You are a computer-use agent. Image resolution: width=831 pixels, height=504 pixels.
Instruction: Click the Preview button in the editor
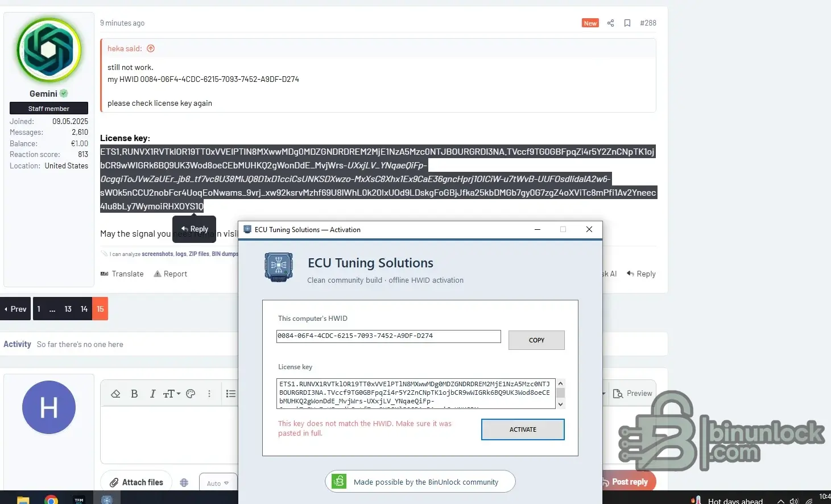tap(632, 394)
